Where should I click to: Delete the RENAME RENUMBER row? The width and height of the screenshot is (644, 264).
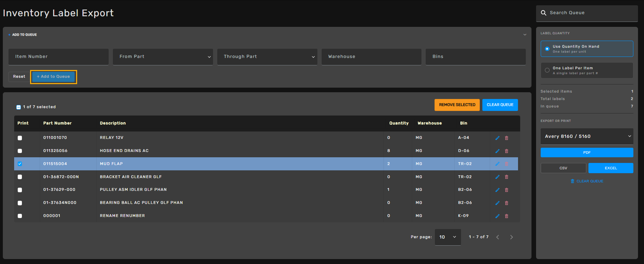coord(506,216)
